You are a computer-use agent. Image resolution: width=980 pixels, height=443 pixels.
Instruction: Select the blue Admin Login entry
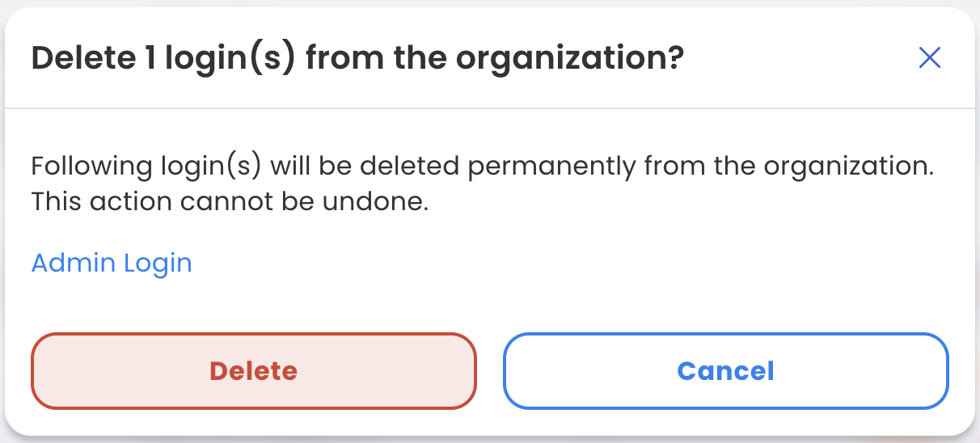click(x=112, y=263)
